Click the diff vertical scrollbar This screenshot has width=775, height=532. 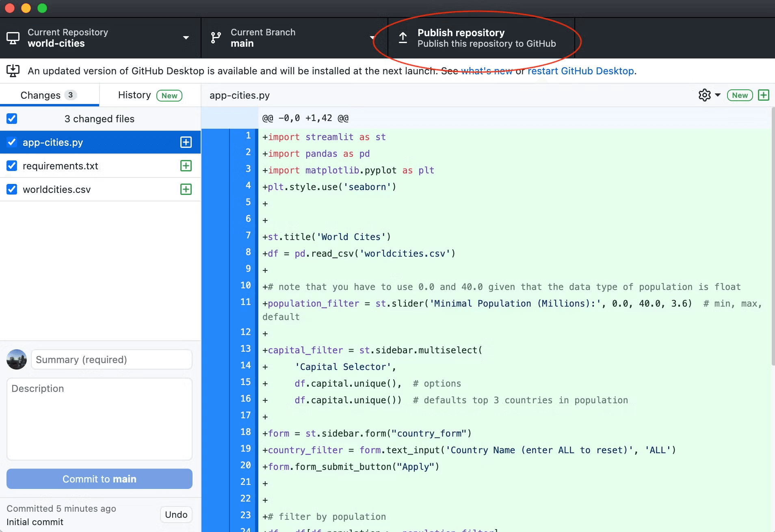click(x=773, y=236)
